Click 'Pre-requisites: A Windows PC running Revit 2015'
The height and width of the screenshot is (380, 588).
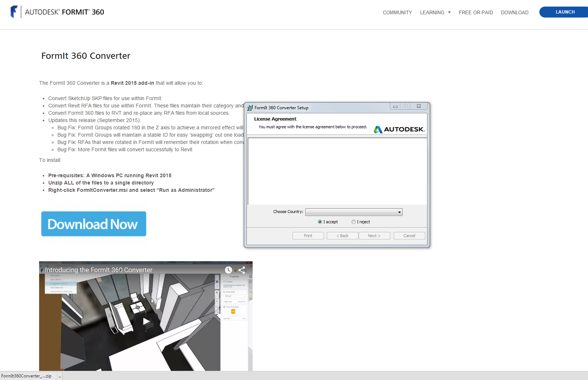click(110, 175)
